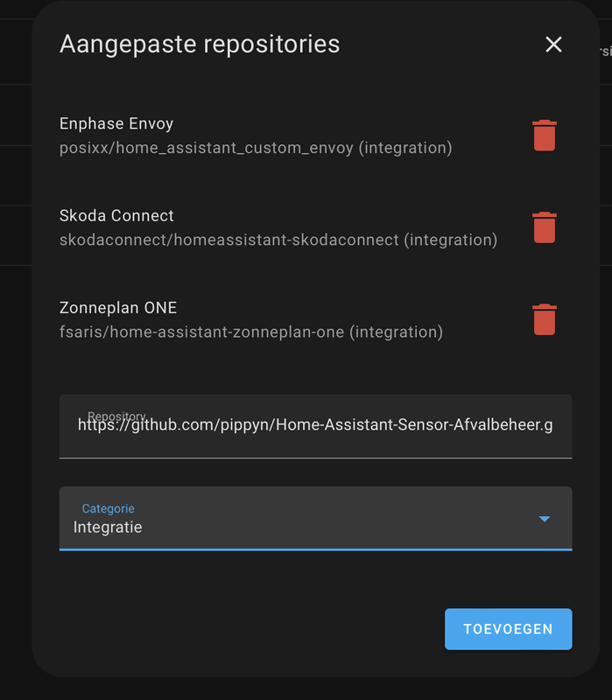This screenshot has height=700, width=612.
Task: Click skodaconnect/homeassistant-skodaconnect repository path
Action: click(278, 240)
